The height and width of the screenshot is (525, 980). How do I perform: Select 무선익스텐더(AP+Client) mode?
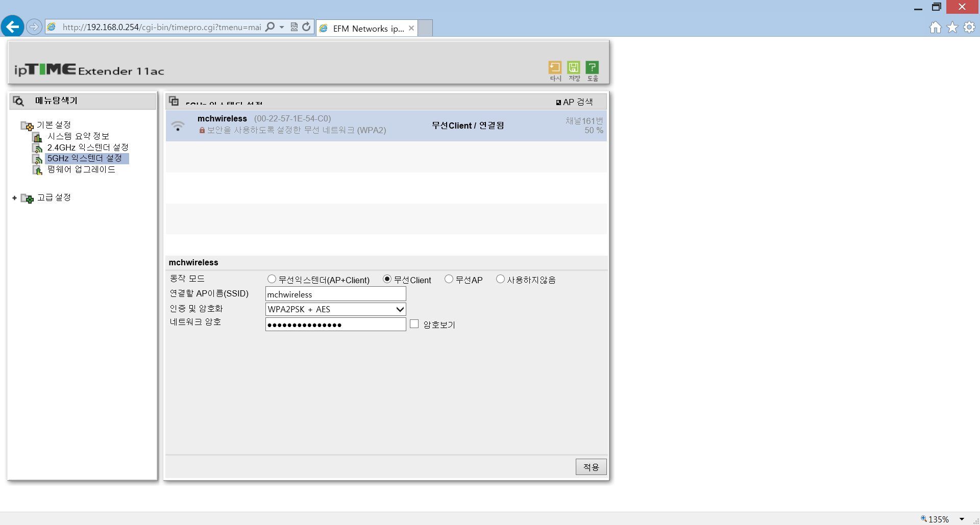[x=272, y=279]
